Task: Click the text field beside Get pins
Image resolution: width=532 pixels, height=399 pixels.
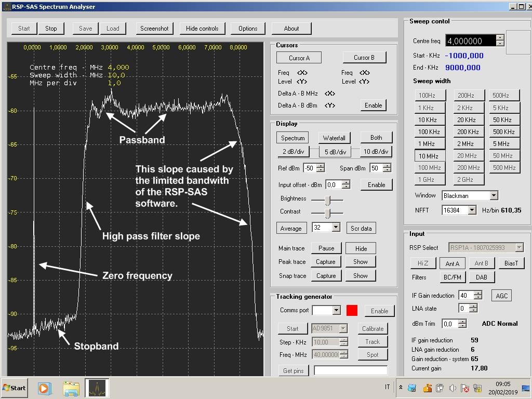Action: [351, 370]
